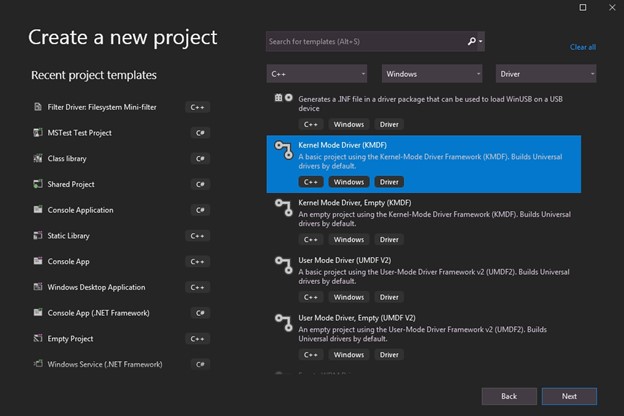
Task: Click the Console App (.NET Framework) icon
Action: point(38,312)
